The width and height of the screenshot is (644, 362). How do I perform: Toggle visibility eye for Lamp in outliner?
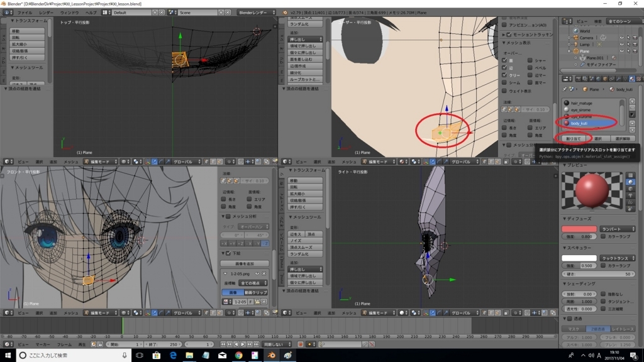(x=621, y=45)
